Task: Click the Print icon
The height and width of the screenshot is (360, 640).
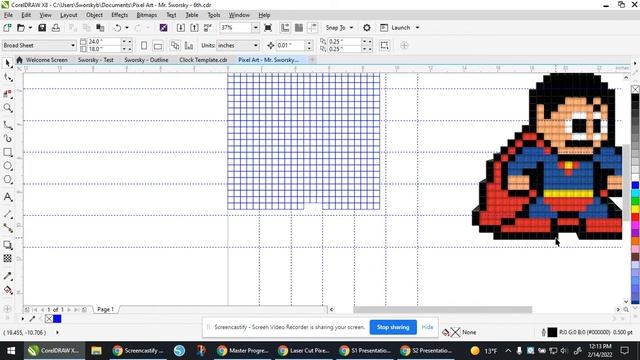Action: click(56, 28)
